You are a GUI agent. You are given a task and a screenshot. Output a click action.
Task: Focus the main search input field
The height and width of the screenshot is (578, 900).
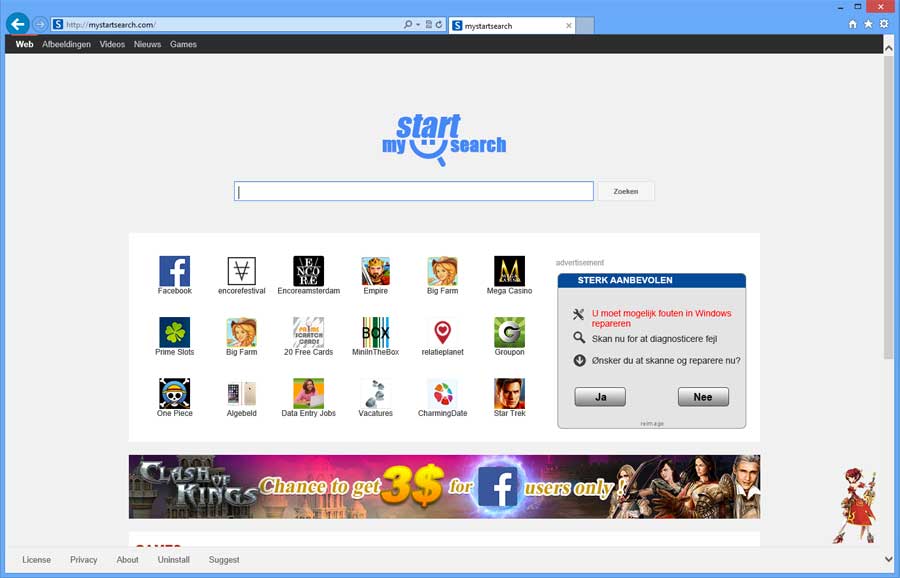[x=414, y=191]
